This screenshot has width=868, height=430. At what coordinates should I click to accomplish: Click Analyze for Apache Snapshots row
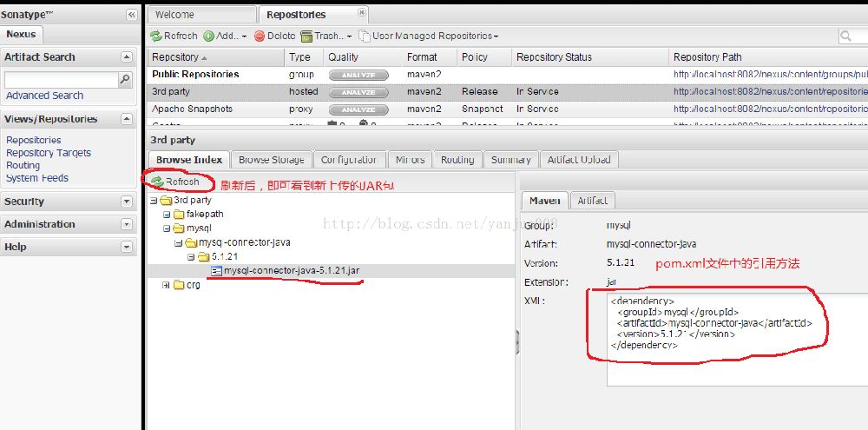click(358, 109)
